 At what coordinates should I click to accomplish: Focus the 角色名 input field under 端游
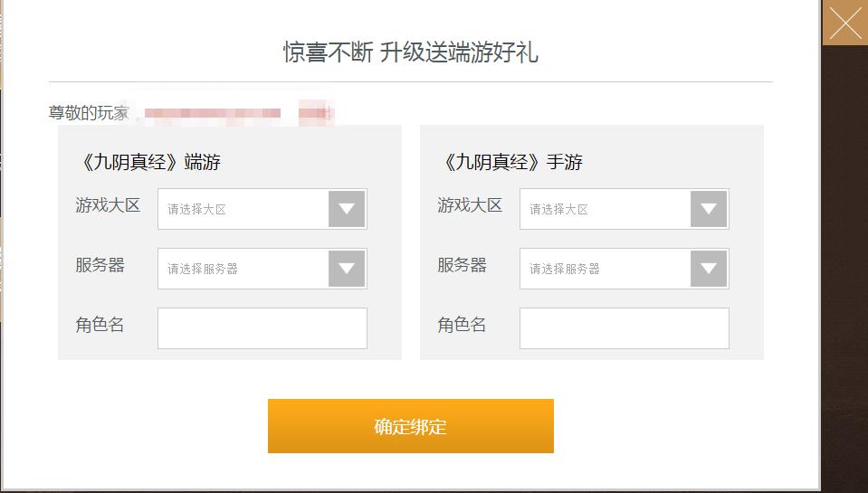point(262,328)
